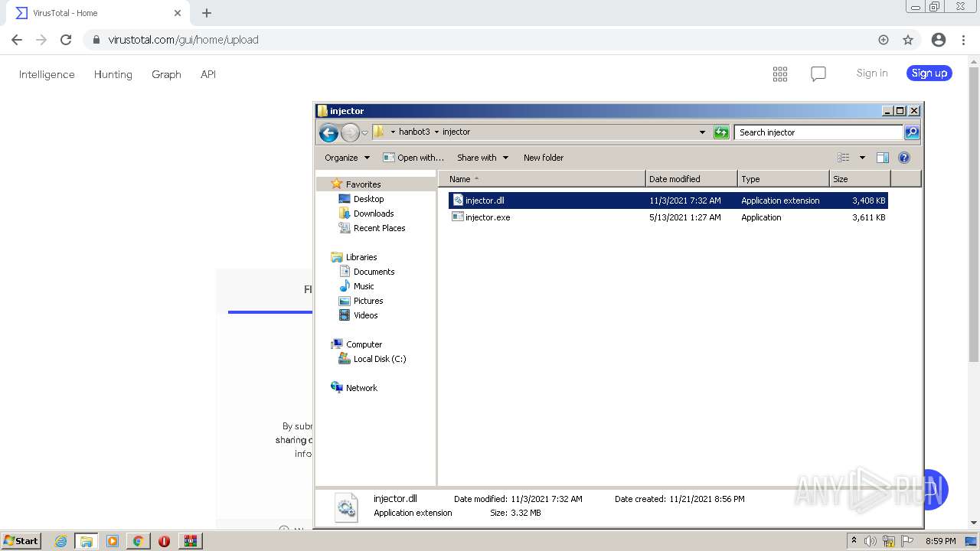Open Local Disk (C:)

[x=380, y=359]
